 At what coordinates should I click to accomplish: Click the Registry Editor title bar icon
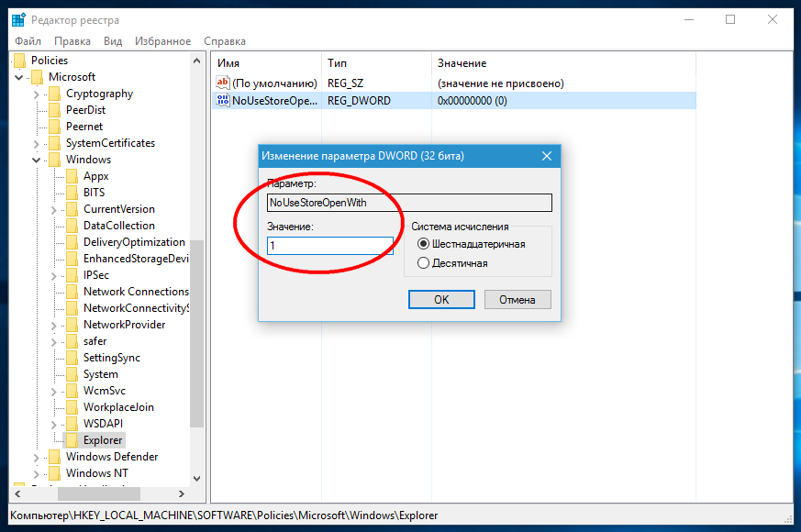[x=19, y=20]
